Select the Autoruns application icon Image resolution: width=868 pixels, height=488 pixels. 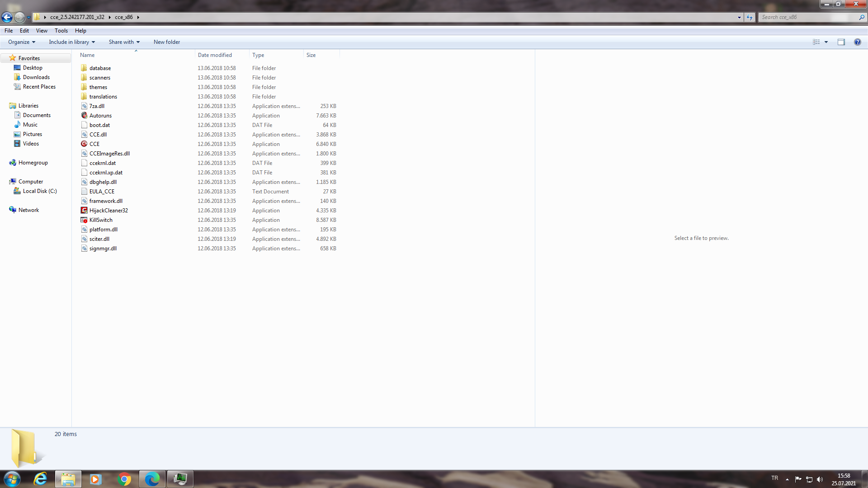tap(84, 116)
